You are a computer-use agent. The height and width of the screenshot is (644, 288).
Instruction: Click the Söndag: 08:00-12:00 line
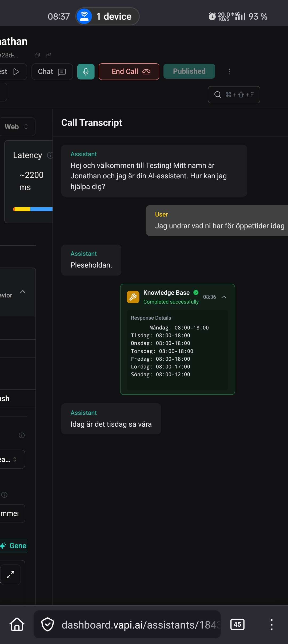point(160,374)
